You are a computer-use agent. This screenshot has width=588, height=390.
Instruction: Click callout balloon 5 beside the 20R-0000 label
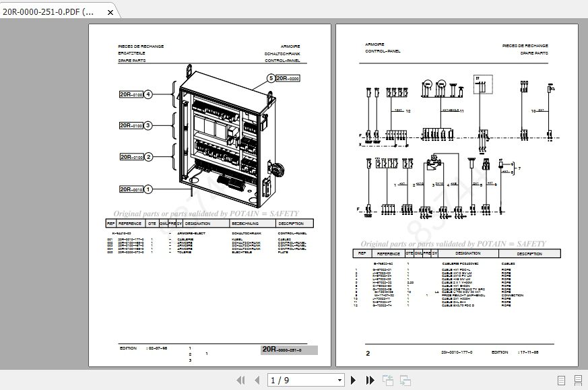[270, 78]
